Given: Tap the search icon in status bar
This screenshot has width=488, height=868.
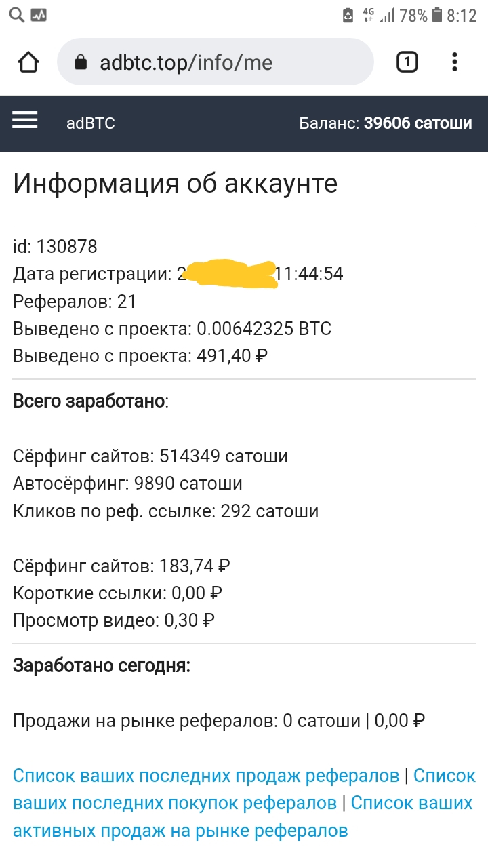Looking at the screenshot, I should [x=15, y=14].
